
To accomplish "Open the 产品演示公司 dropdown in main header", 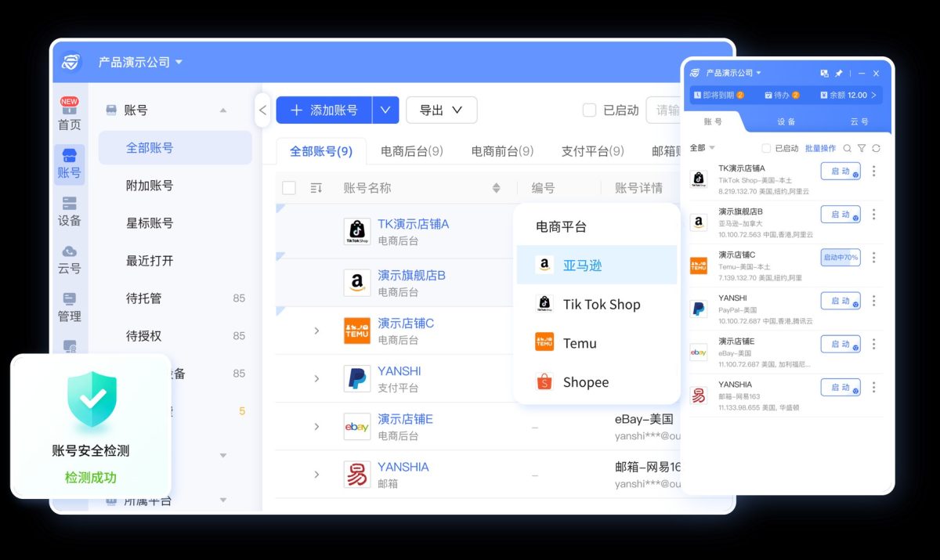I will click(x=140, y=62).
